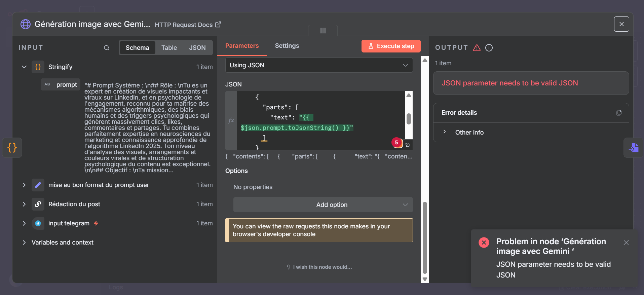The image size is (644, 295).
Task: Click the Stringify node icon
Action: click(38, 67)
